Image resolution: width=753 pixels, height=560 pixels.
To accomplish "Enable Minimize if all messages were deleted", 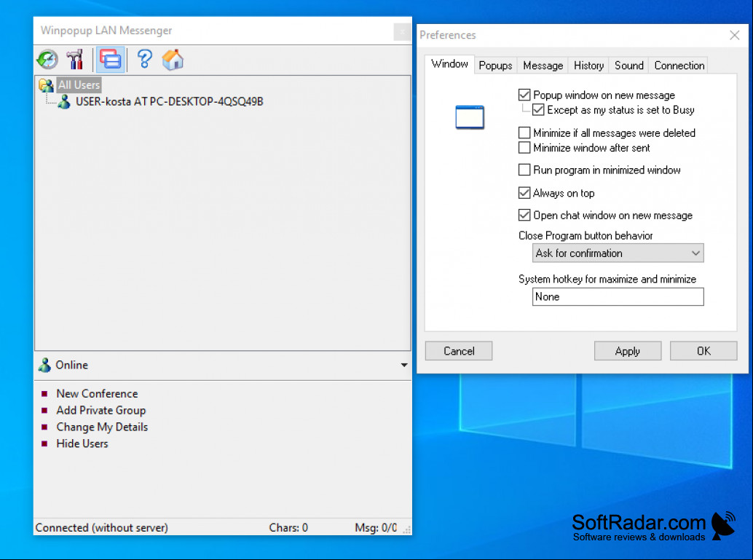I will click(524, 133).
